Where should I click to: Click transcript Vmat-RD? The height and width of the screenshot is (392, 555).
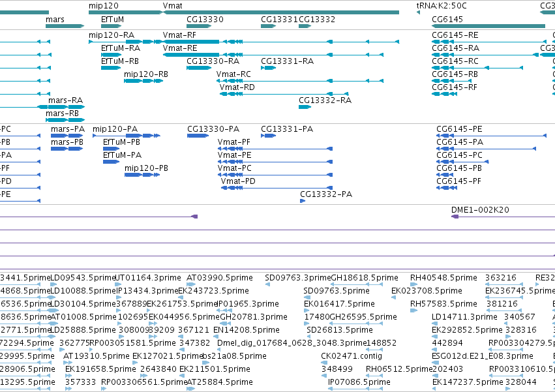pos(237,87)
